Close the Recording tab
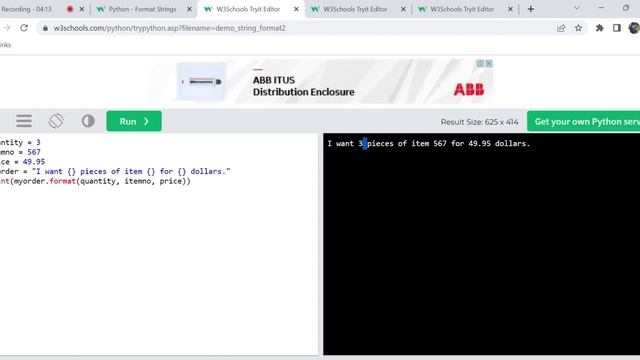Screen dimensions: 640x360 tap(82, 9)
